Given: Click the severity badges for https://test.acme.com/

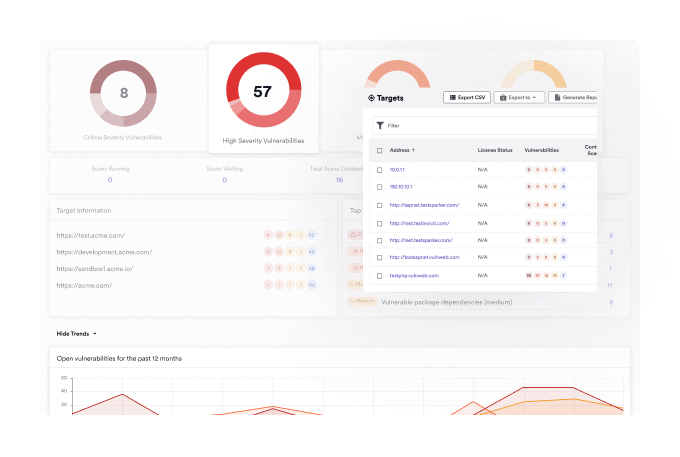Looking at the screenshot, I should pos(290,235).
